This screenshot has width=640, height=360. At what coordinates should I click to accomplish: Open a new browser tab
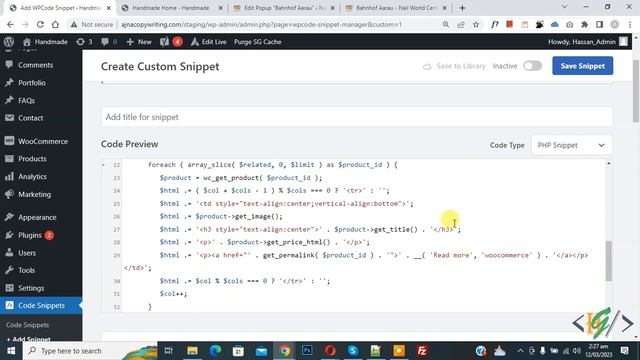click(462, 8)
